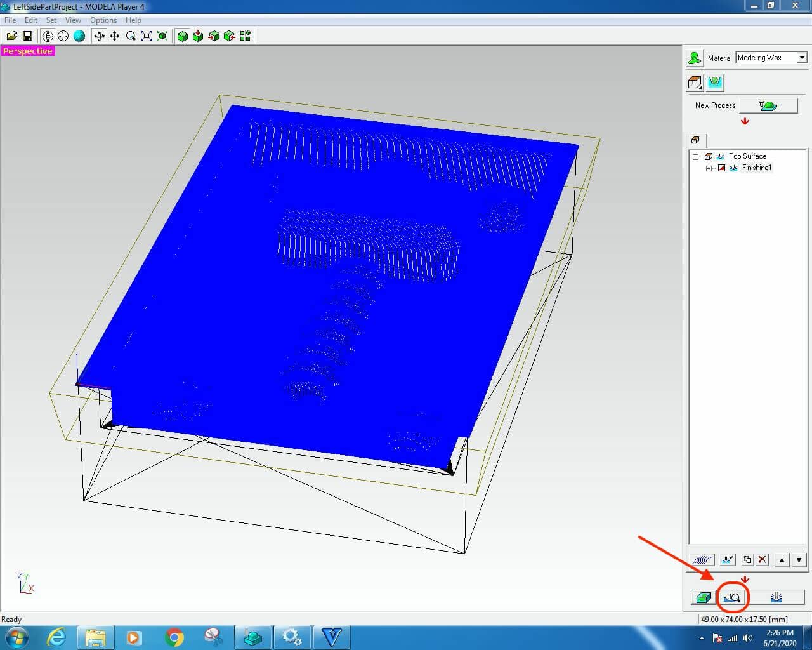Save the project with the floppy disk icon
This screenshot has height=650, width=812.
click(27, 36)
